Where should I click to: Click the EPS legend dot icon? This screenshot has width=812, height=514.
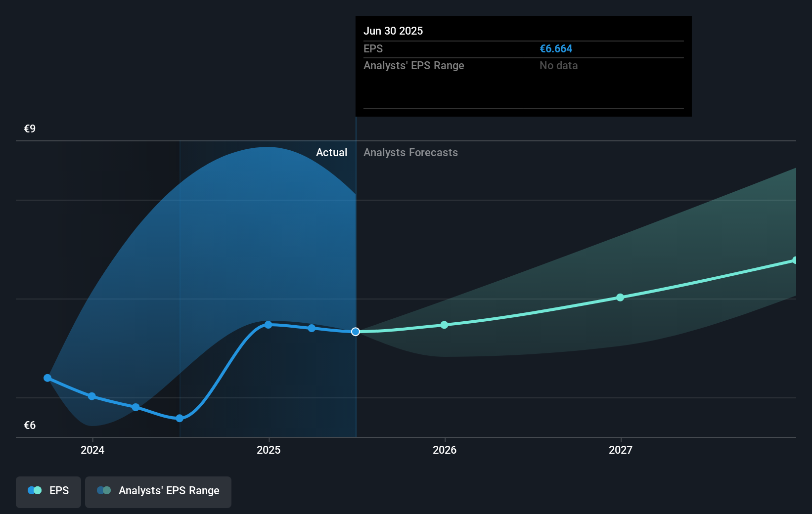pyautogui.click(x=34, y=490)
